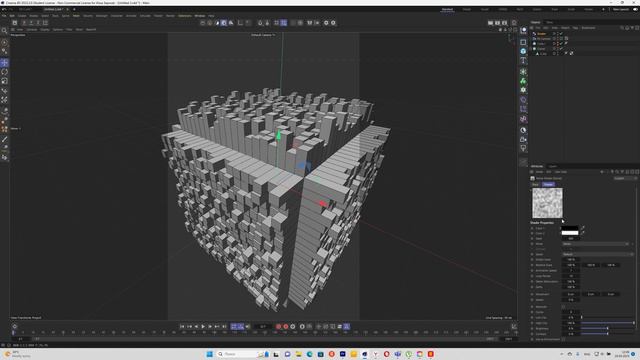This screenshot has height=360, width=640.
Task: Step to next frame
Action: tap(210, 327)
